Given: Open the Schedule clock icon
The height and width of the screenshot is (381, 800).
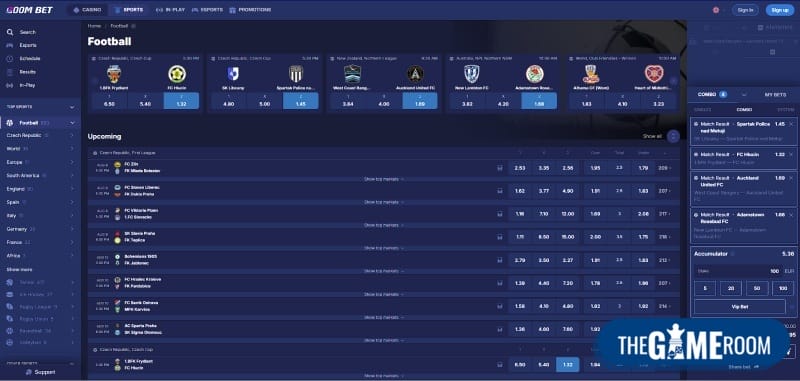Looking at the screenshot, I should click(x=10, y=59).
